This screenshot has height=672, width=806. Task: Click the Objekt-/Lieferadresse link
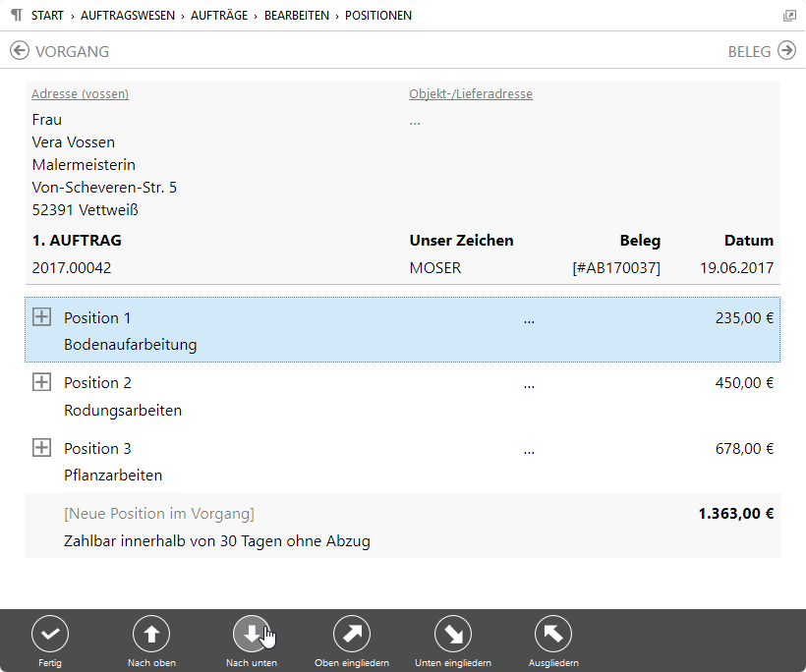click(471, 94)
